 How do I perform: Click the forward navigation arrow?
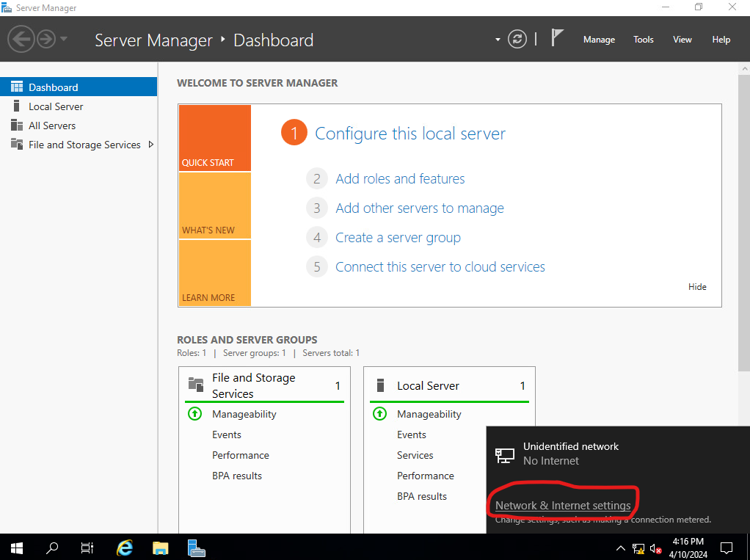(x=46, y=39)
